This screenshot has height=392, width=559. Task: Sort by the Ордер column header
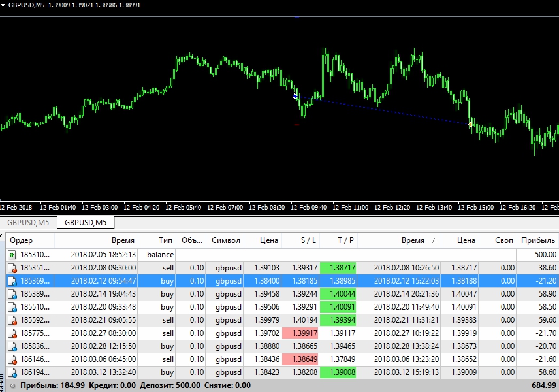[22, 240]
